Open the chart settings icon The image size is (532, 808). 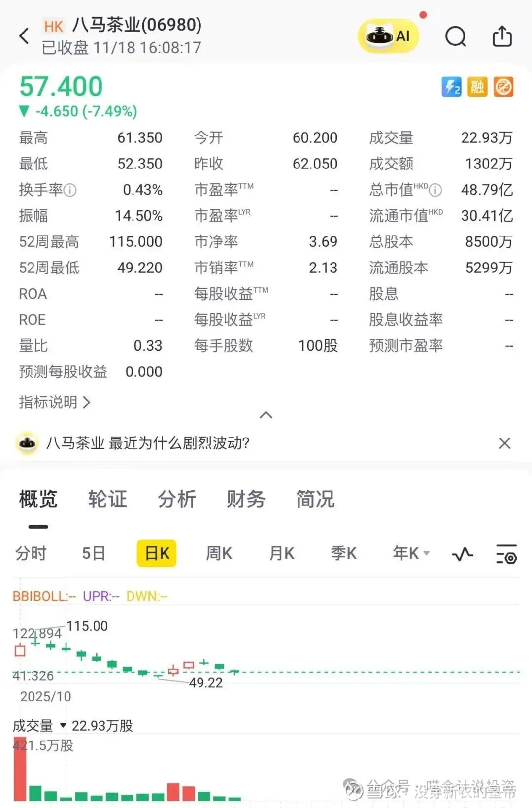point(506,554)
